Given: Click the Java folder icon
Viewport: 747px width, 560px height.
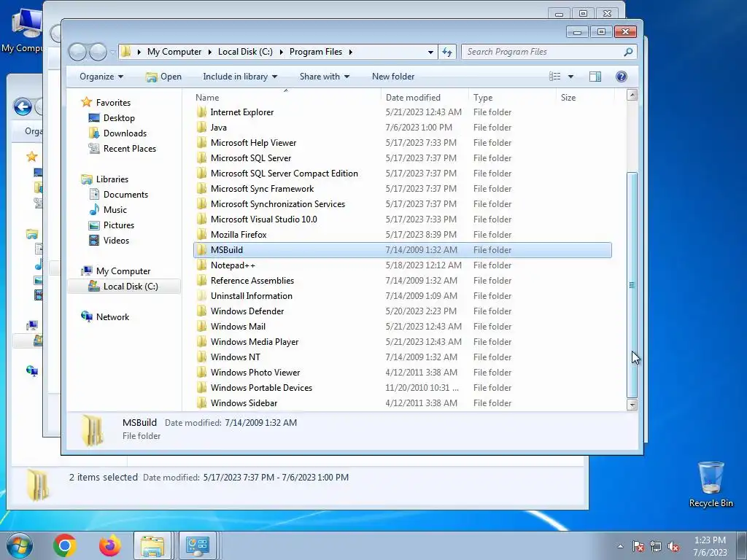Looking at the screenshot, I should coord(201,127).
